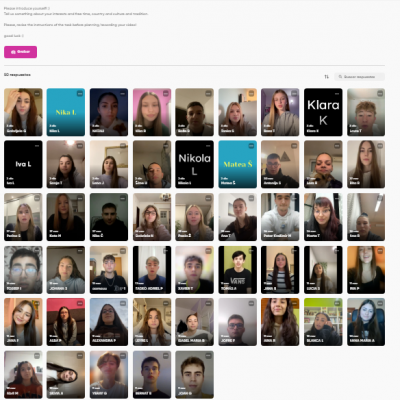Open the Klara K response card
This screenshot has height=400, width=400.
pos(323,112)
